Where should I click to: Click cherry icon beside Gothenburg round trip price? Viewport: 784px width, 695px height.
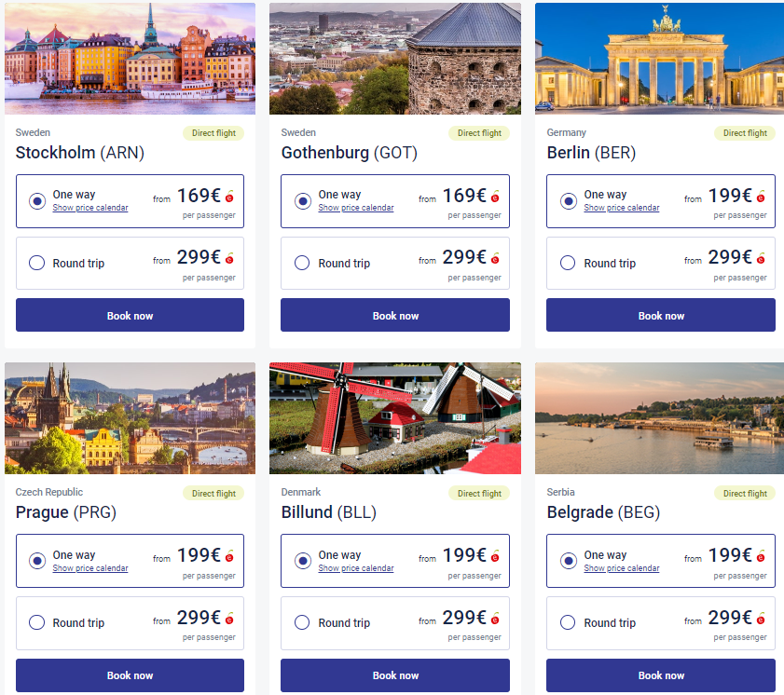pyautogui.click(x=495, y=259)
